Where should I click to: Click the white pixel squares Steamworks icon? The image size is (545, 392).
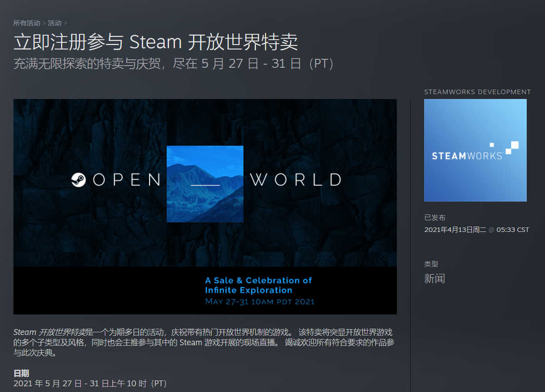pos(512,148)
